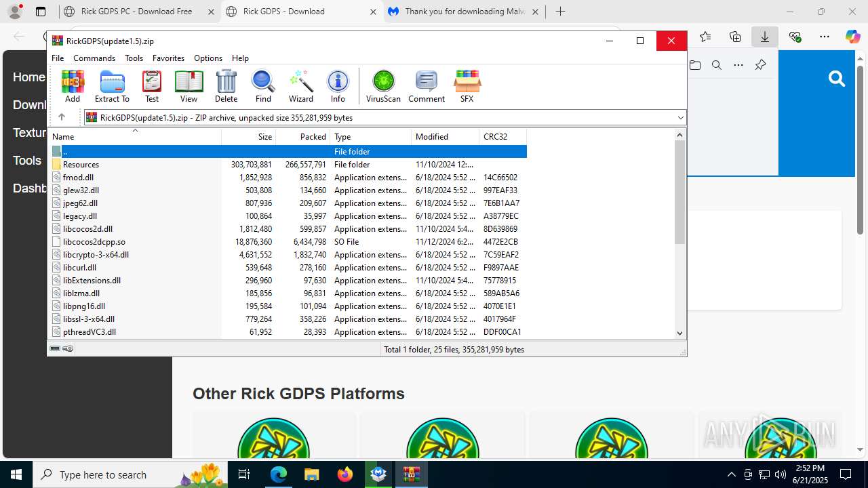The height and width of the screenshot is (488, 868).
Task: Click scroll down arrow in file list
Action: coord(680,333)
